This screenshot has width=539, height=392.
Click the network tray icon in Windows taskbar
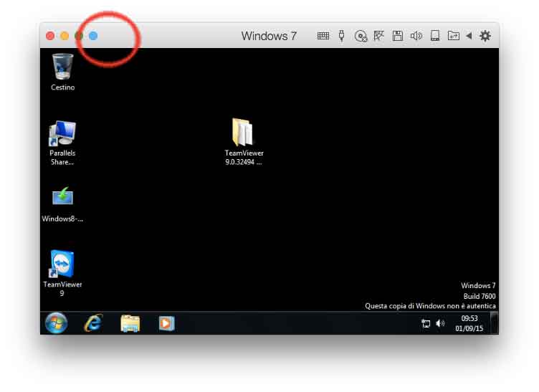coord(426,323)
